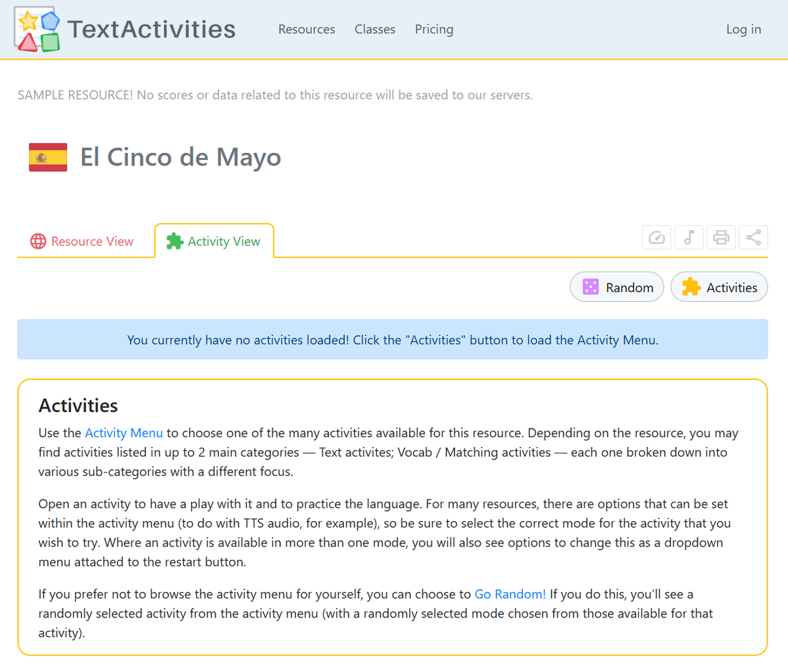Open the Activity Menu link
This screenshot has height=672, width=788.
click(x=124, y=432)
